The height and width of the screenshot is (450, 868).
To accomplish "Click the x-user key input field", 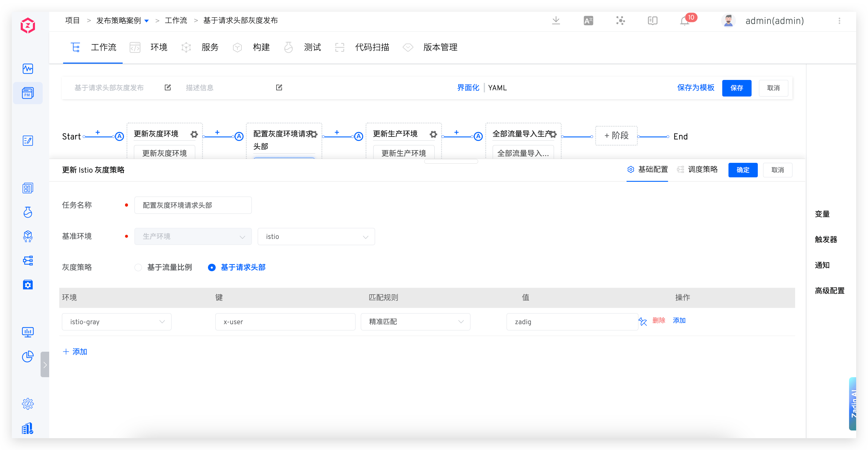I will click(285, 322).
